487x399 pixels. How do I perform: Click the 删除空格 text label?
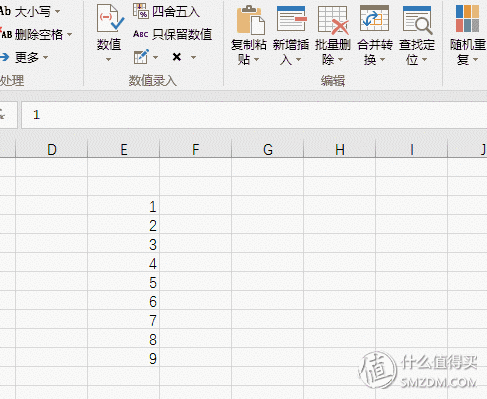coord(39,34)
